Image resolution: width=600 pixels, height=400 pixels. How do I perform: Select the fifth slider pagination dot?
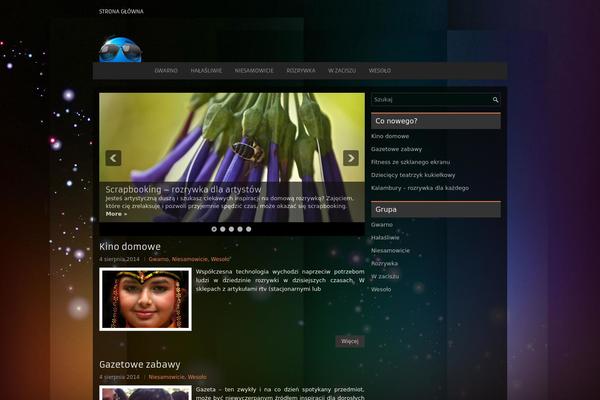249,229
